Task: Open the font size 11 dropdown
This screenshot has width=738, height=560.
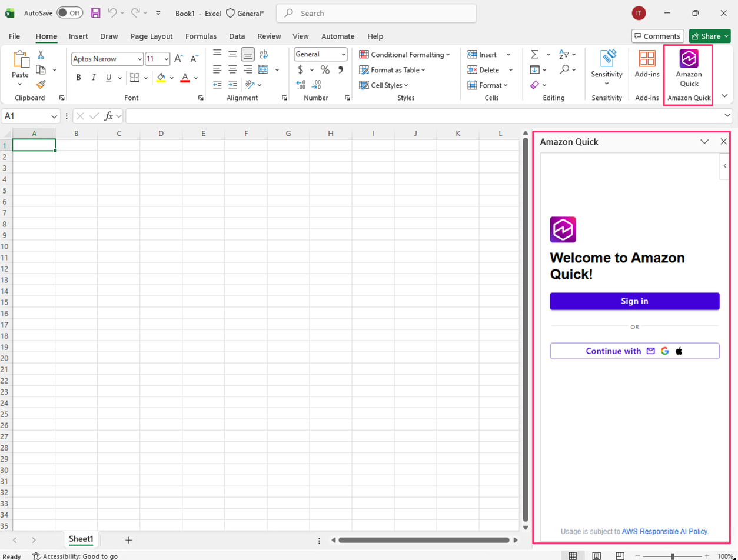Action: [x=167, y=59]
